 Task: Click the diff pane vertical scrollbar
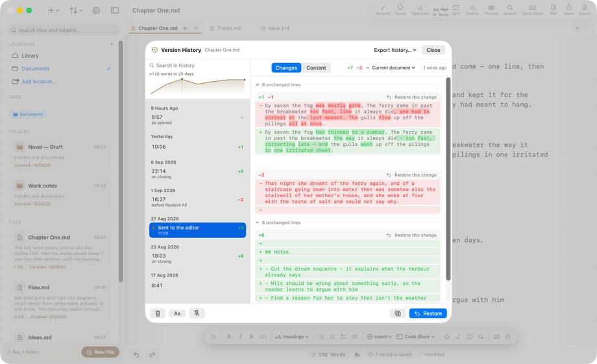tap(448, 179)
